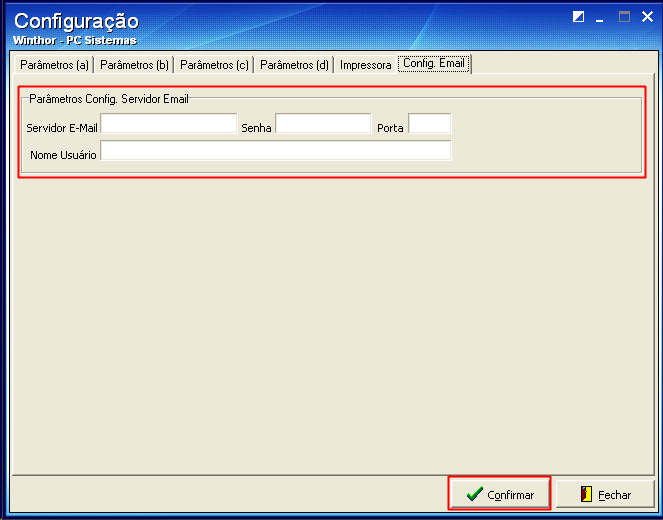Select the Parâmetros (c) tab
Screen dimensions: 663x520
tap(214, 65)
